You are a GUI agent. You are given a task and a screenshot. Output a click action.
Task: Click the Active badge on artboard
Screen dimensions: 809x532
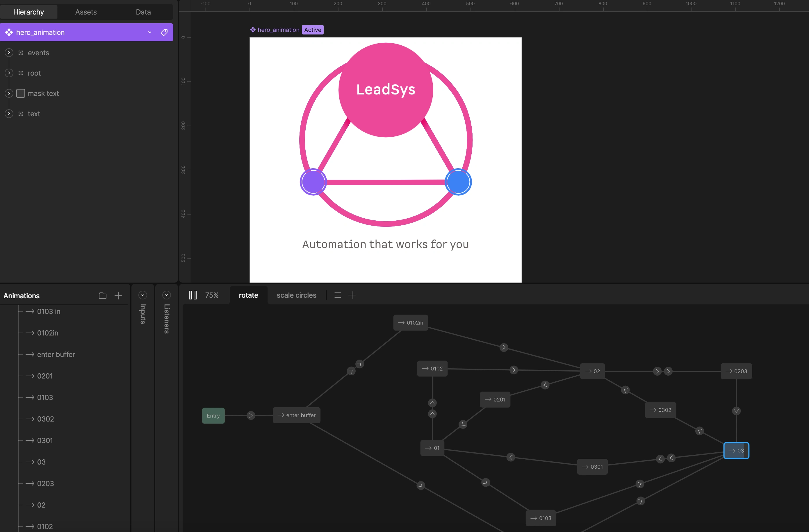point(312,30)
